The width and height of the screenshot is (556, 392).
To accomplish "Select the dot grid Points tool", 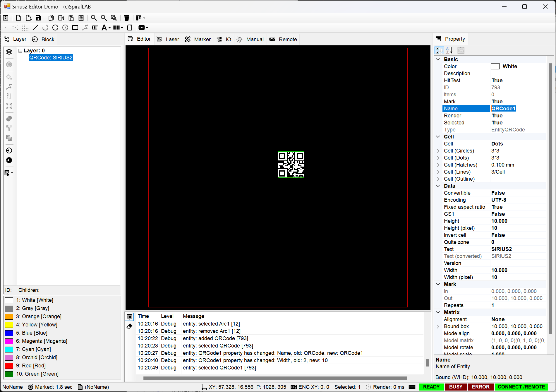I will pos(25,28).
